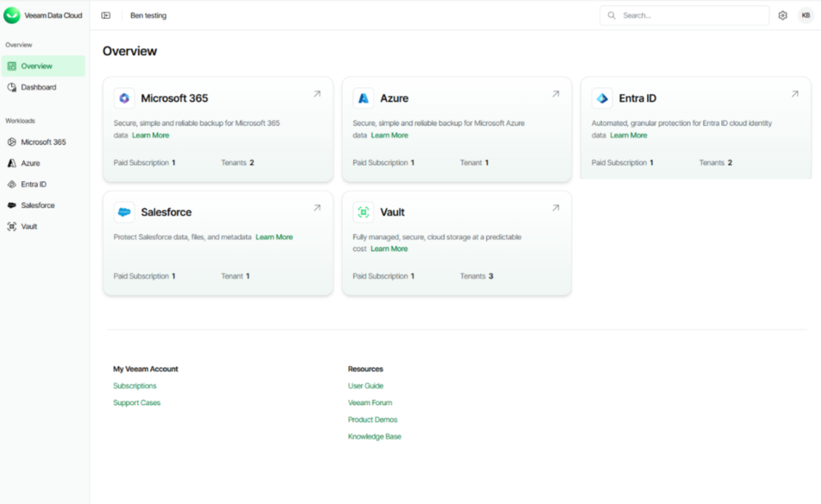Open the KB user avatar menu
The width and height of the screenshot is (821, 504).
pos(806,15)
